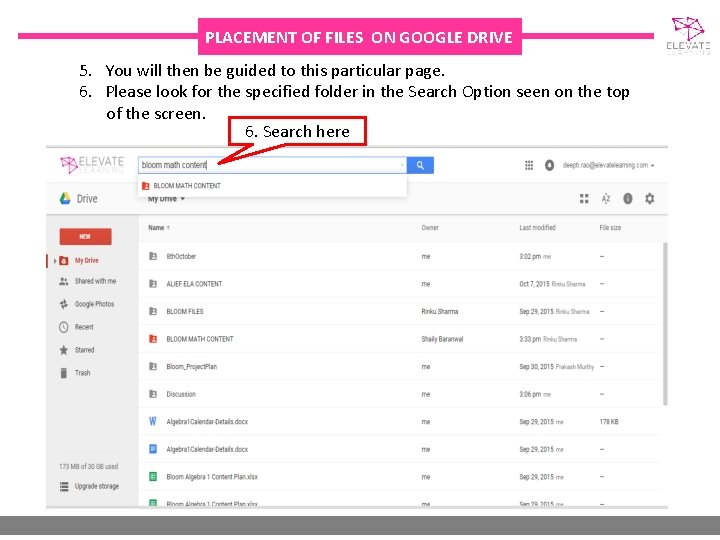Click the owner Rinku Sharma cell

(439, 311)
